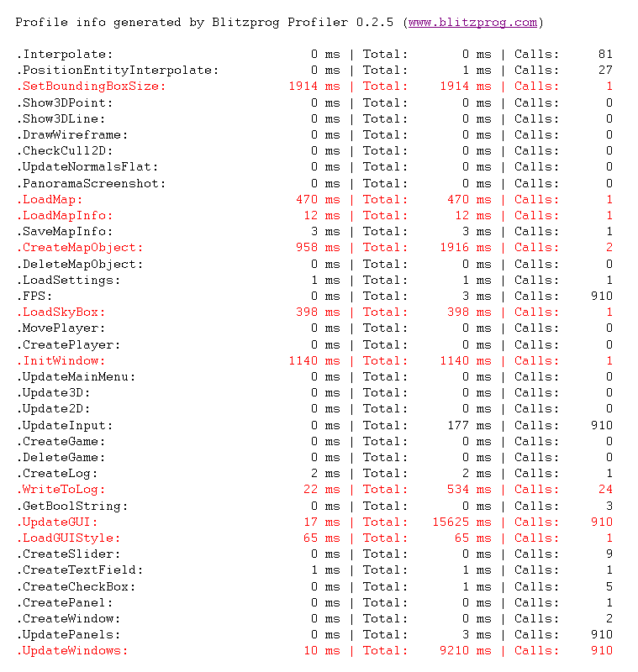Image resolution: width=638 pixels, height=672 pixels.
Task: Select the calls count '27'
Action: tap(605, 71)
